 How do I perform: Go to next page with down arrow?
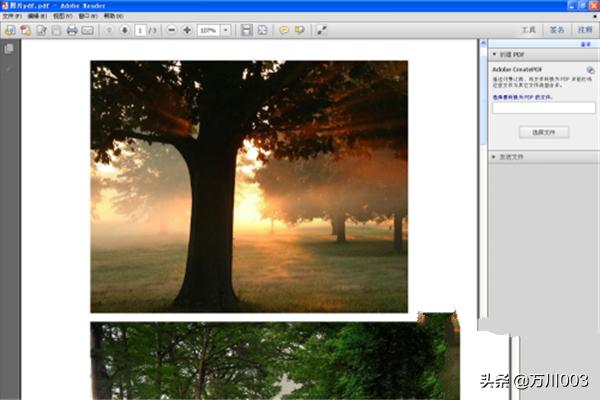point(125,30)
